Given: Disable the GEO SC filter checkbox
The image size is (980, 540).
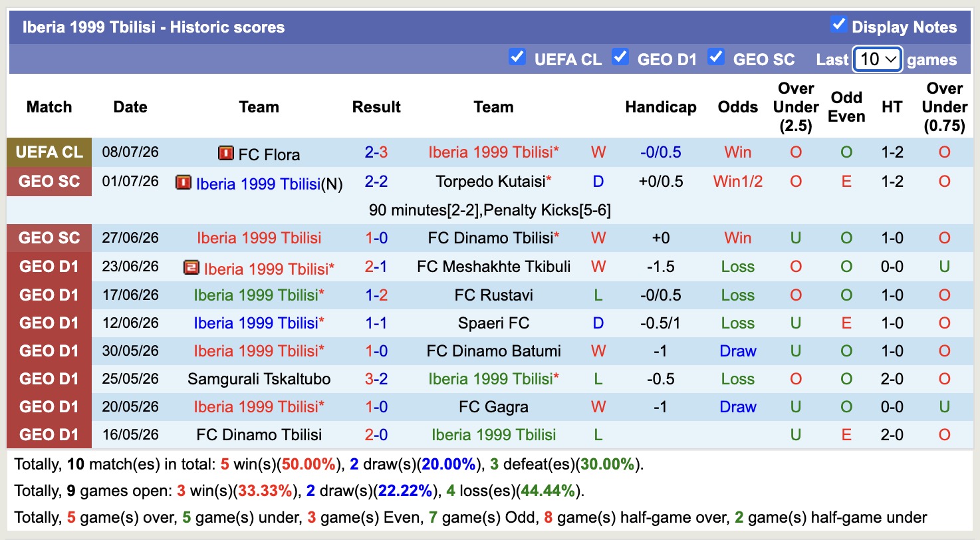Looking at the screenshot, I should tap(716, 57).
